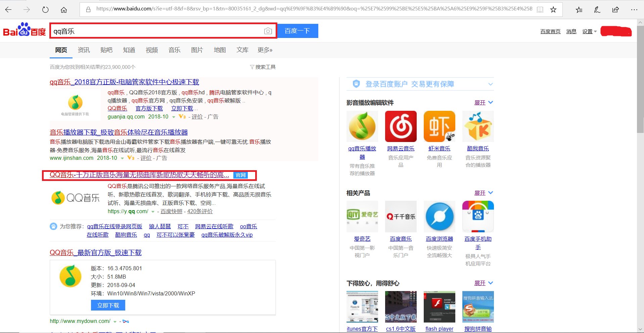This screenshot has height=333, width=644.
Task: Open the 更多 menu
Action: pos(265,50)
